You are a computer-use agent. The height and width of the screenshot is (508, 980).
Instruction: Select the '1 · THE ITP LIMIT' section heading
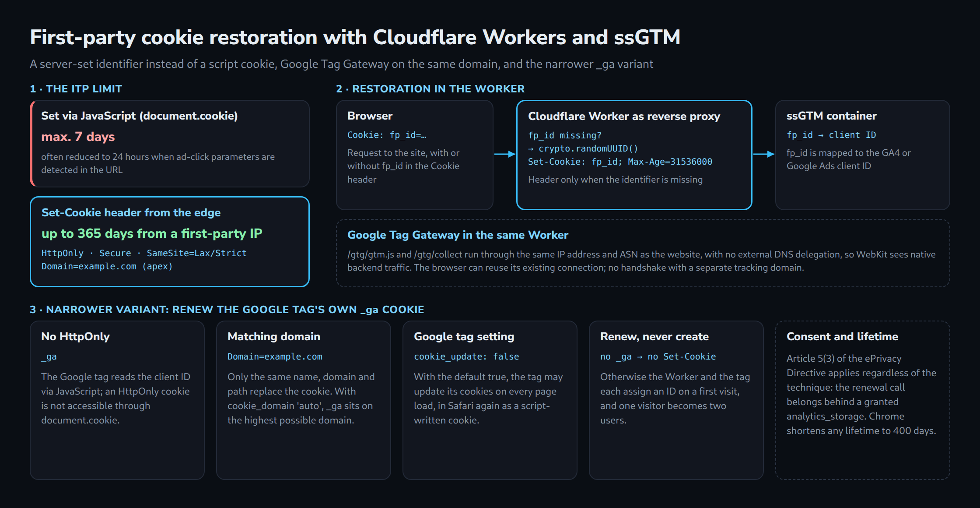(x=76, y=89)
